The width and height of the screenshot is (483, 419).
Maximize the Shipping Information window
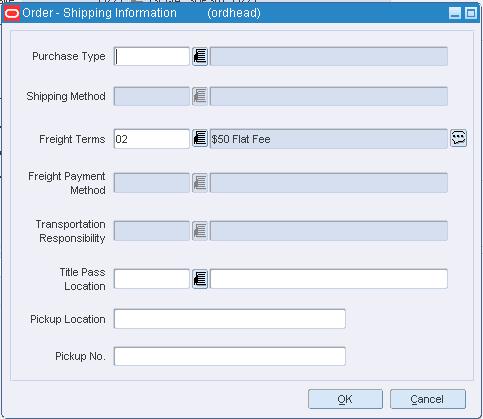pos(471,13)
